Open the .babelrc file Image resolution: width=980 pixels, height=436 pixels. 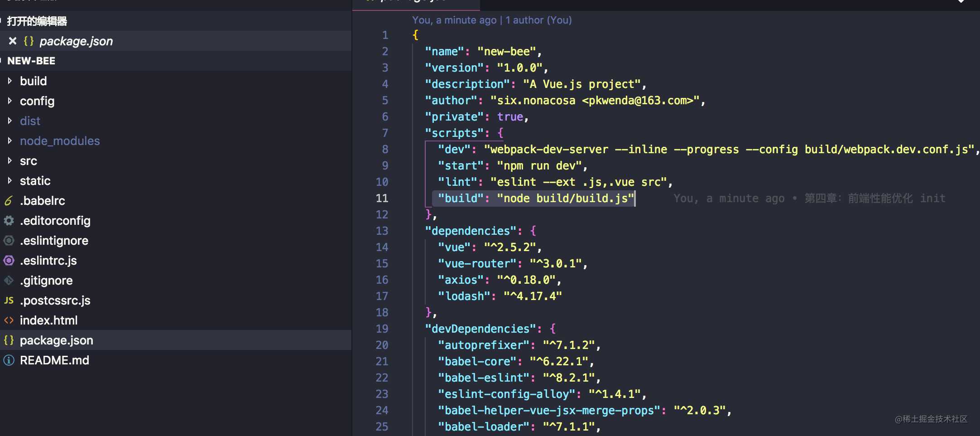[43, 200]
